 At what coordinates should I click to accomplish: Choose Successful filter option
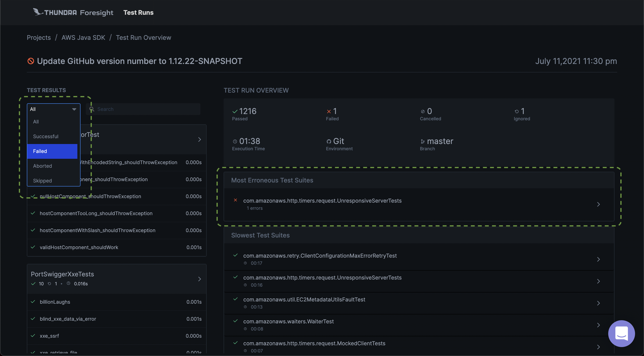coord(52,136)
